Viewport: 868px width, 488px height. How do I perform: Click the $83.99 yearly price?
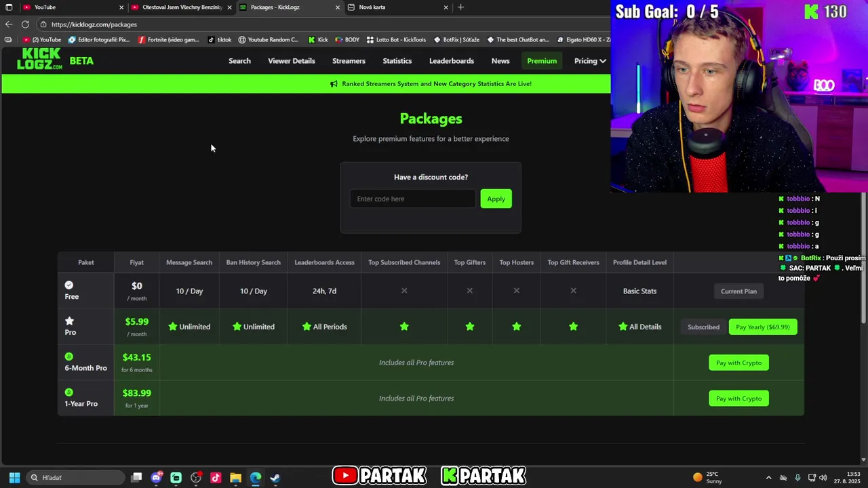[x=136, y=393]
